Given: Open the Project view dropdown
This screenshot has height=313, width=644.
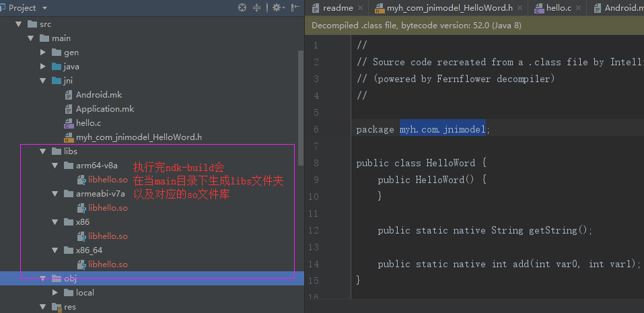Looking at the screenshot, I should tap(44, 8).
